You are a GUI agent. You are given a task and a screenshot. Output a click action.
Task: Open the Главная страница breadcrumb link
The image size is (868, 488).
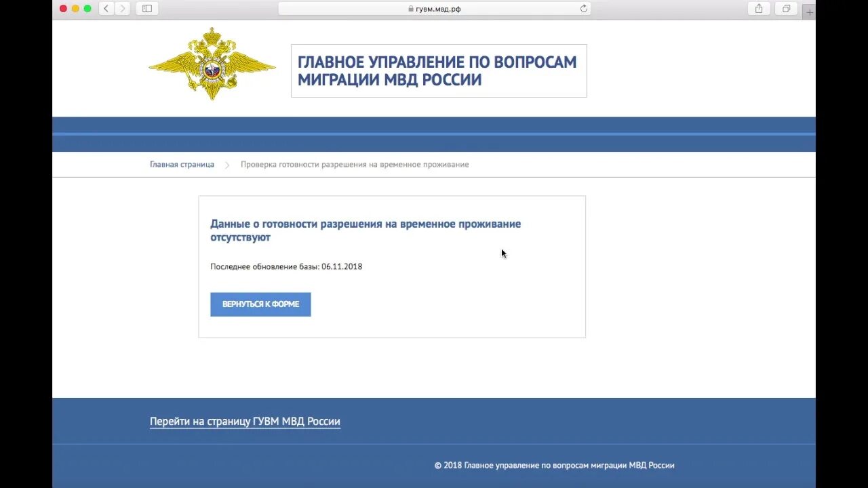[x=182, y=165]
